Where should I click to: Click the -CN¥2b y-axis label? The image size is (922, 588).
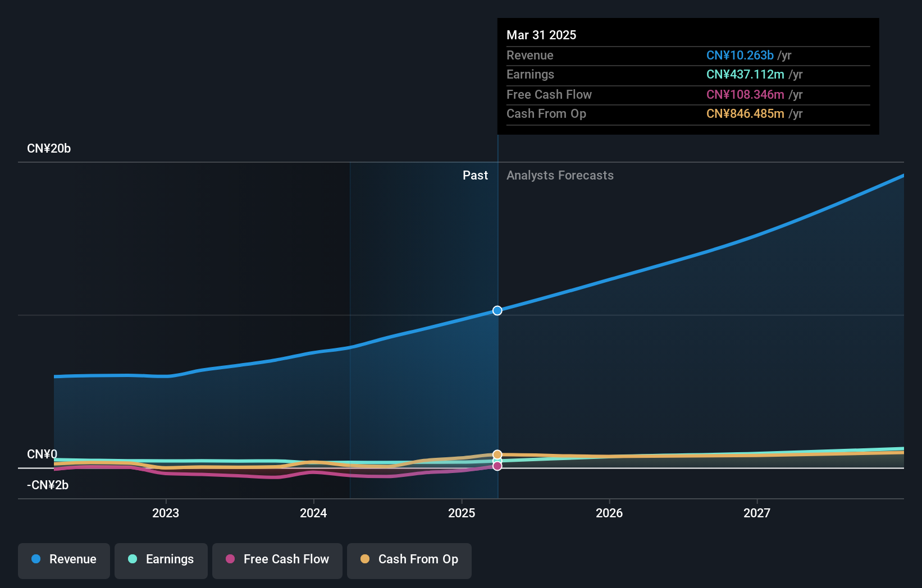pyautogui.click(x=48, y=485)
